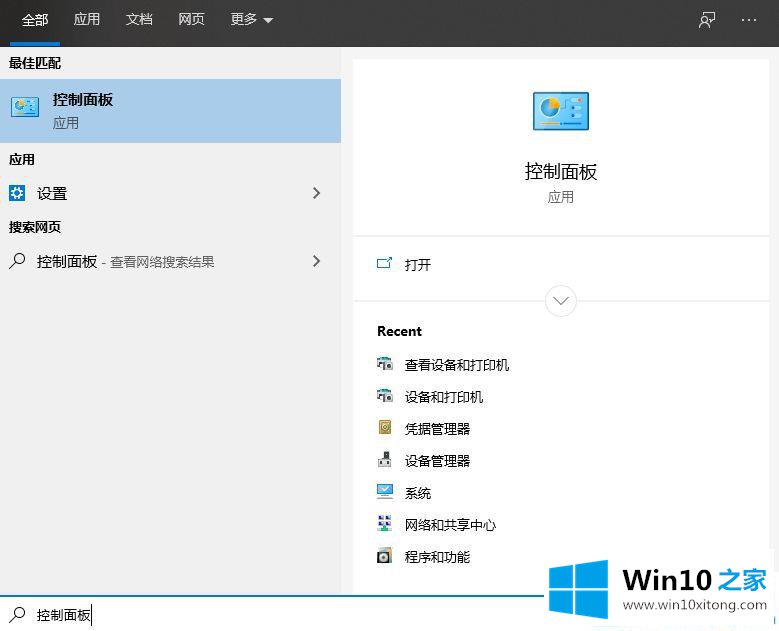Click the 凭据管理器 safe icon
This screenshot has height=631, width=779.
385,427
